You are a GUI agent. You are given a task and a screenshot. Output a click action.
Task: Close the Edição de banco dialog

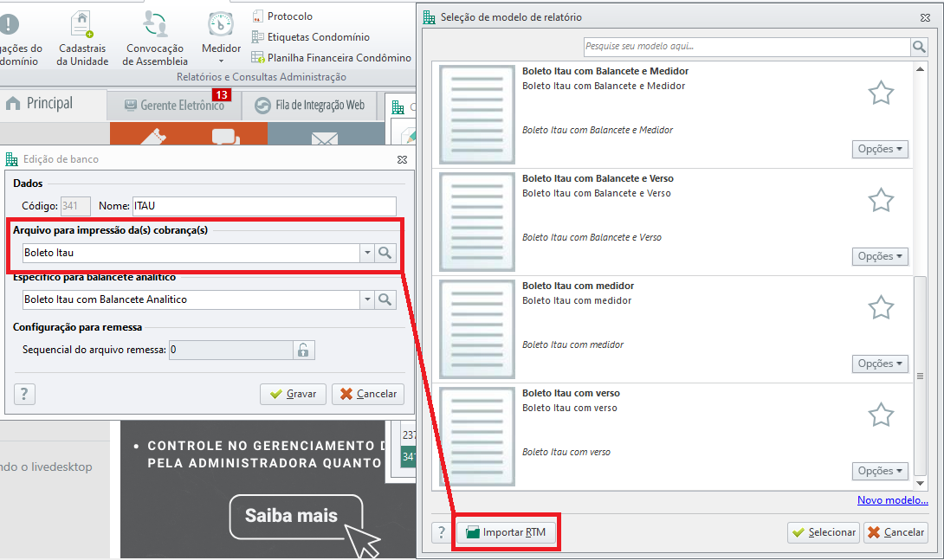[x=402, y=159]
